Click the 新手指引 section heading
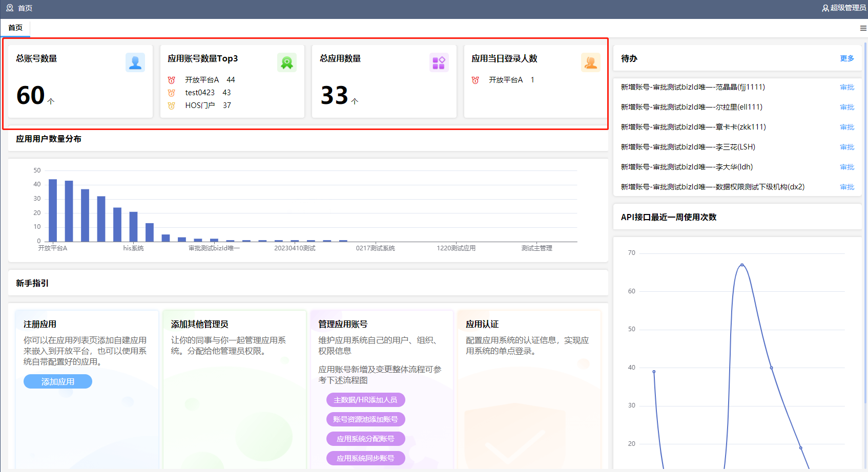 pos(32,283)
